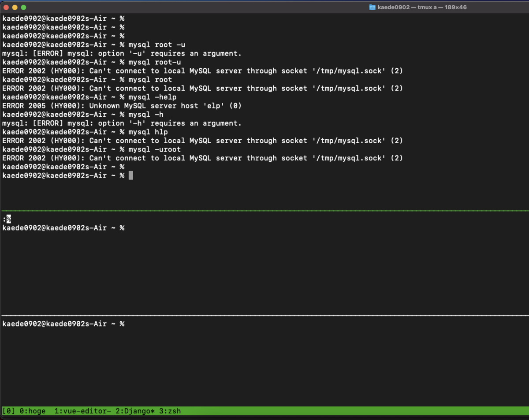Click the folder proxy icon in the title bar
The width and height of the screenshot is (529, 420).
point(372,7)
